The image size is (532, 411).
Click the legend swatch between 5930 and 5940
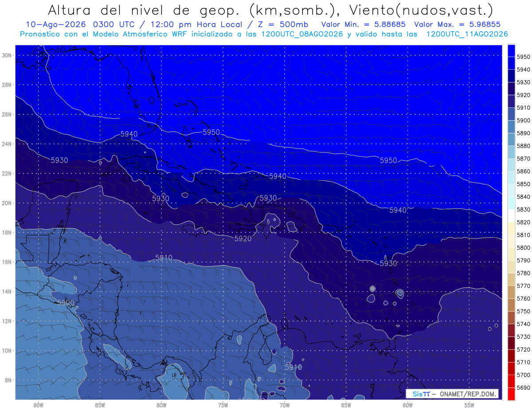pos(511,76)
